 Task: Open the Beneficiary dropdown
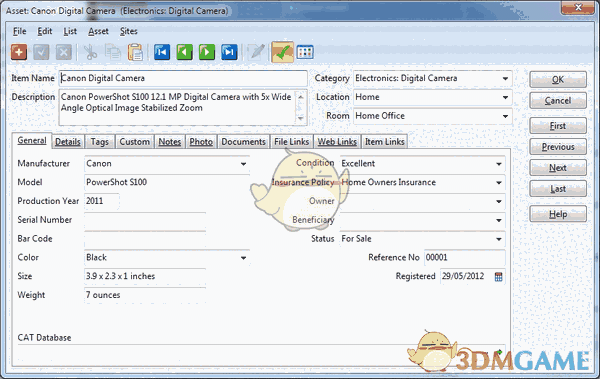[x=499, y=220]
